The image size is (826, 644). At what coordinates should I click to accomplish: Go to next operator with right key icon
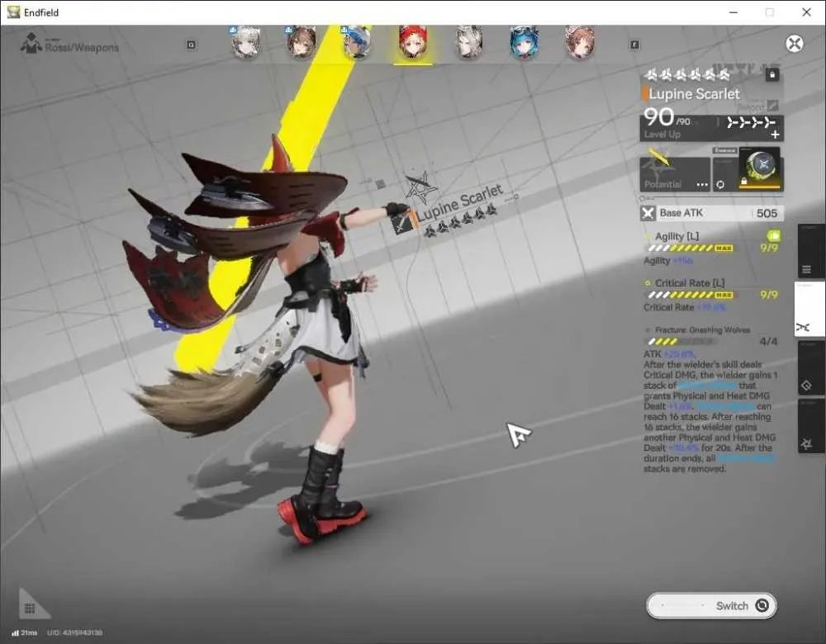coord(634,45)
